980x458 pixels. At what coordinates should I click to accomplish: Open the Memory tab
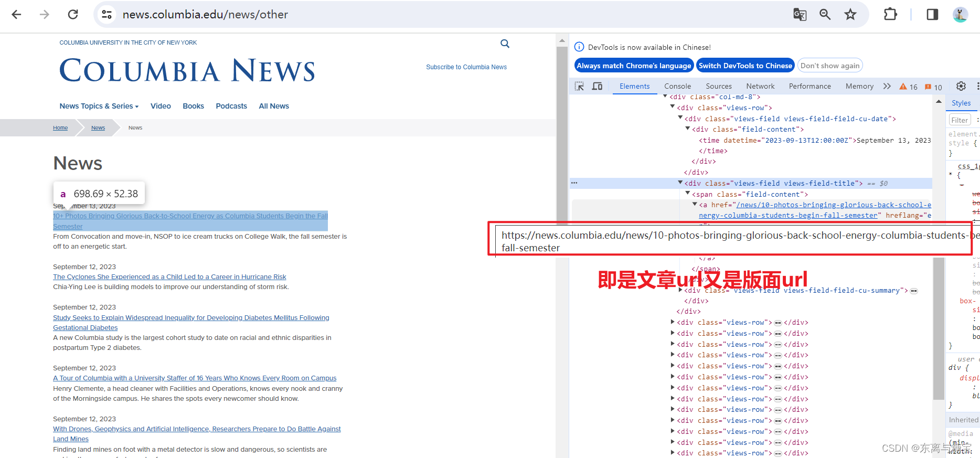click(x=859, y=87)
